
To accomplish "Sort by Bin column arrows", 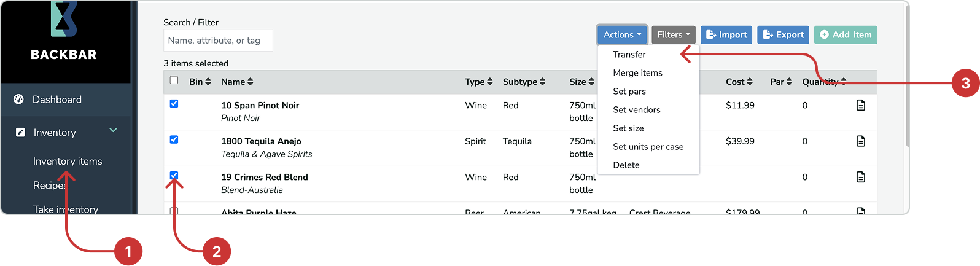I will pos(208,82).
